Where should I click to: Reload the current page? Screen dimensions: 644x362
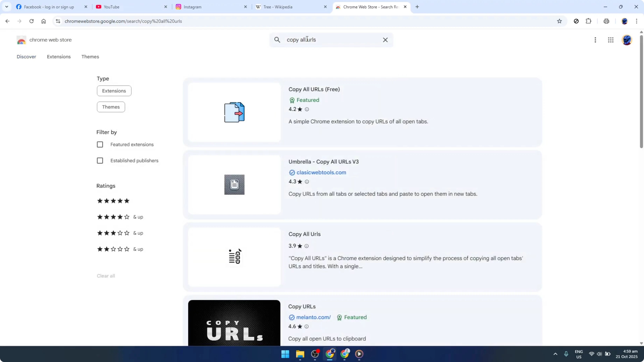pos(31,21)
